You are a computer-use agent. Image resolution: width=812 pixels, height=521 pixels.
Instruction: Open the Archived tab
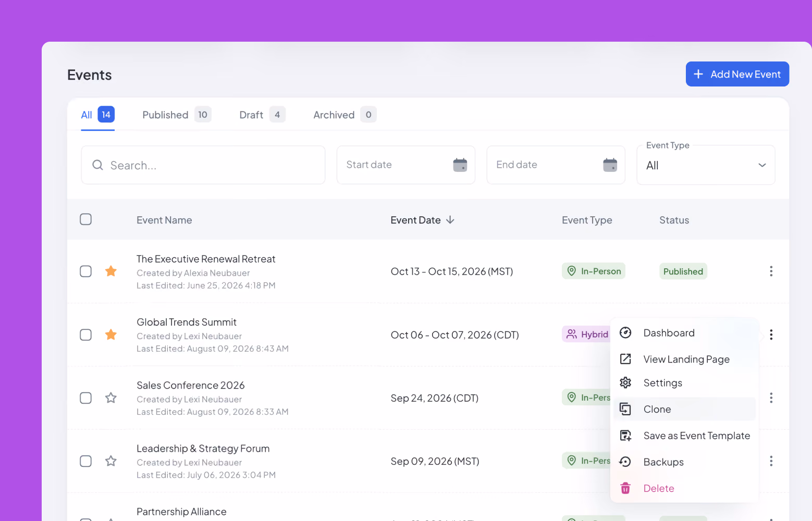pos(345,115)
